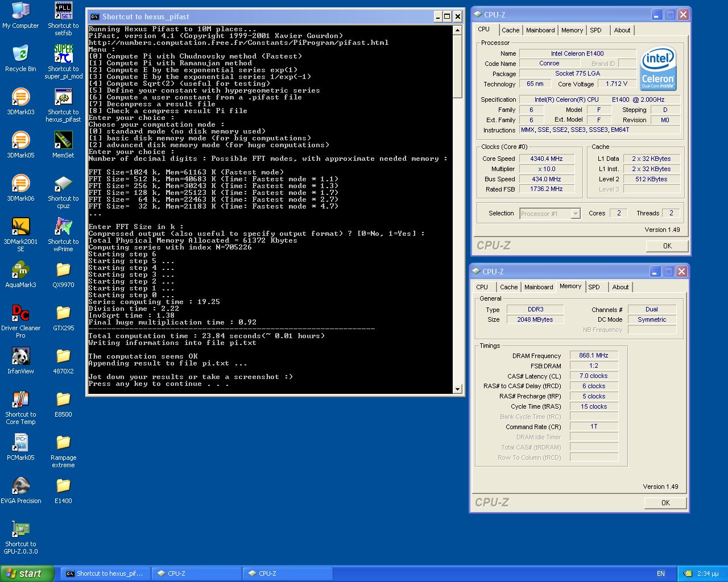Open the Rampage extreme folder
Screen dimensions: 728x582
[x=63, y=451]
